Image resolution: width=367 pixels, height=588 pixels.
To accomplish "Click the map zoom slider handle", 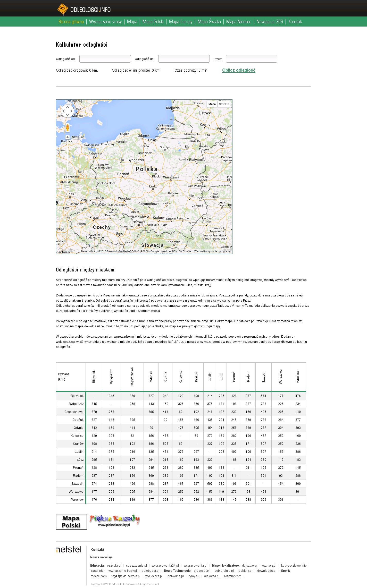I will tap(68, 172).
